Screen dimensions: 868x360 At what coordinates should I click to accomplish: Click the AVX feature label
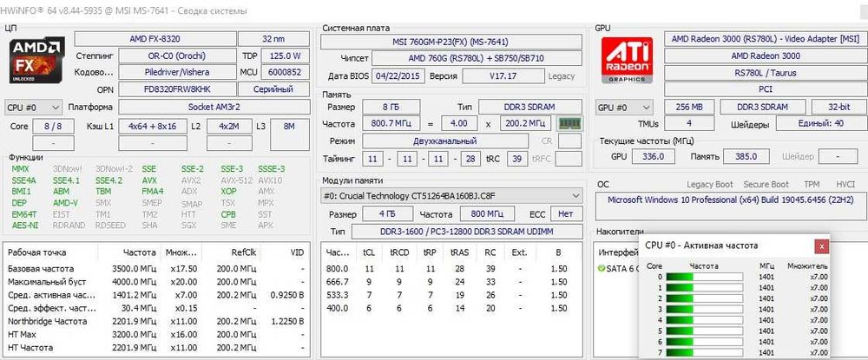click(149, 180)
